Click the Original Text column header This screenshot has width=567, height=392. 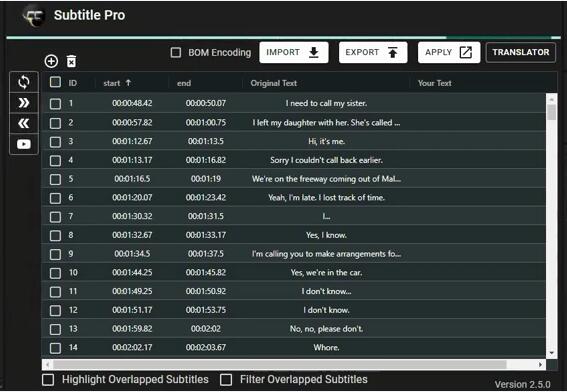[274, 83]
